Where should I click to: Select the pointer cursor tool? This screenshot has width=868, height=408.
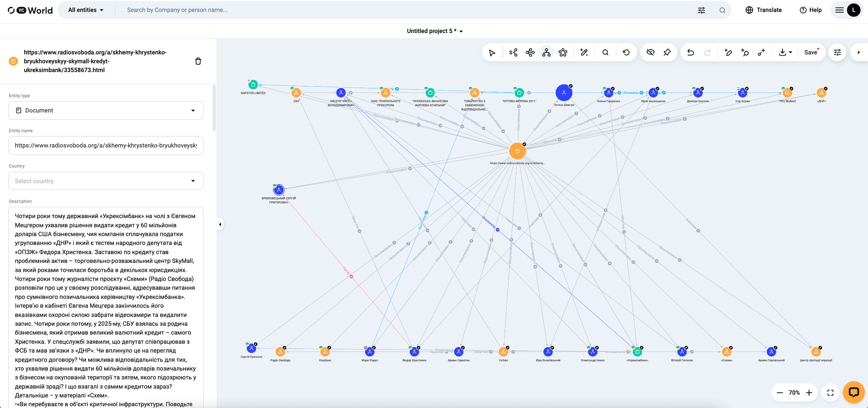point(492,53)
